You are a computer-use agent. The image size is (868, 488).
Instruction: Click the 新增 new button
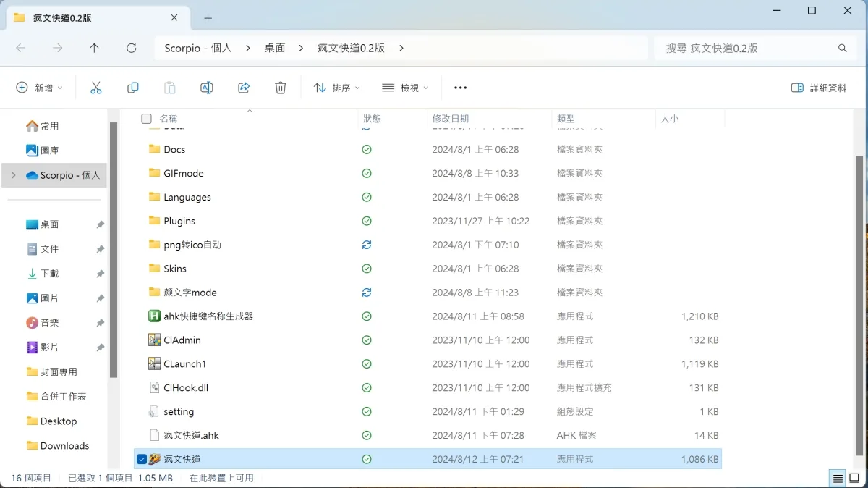[x=39, y=88]
